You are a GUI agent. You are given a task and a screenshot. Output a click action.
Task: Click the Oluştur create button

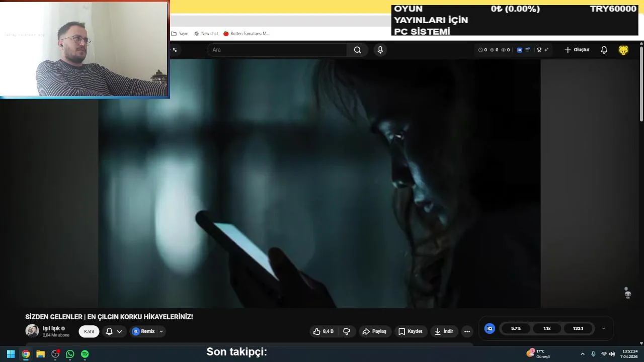click(x=577, y=50)
